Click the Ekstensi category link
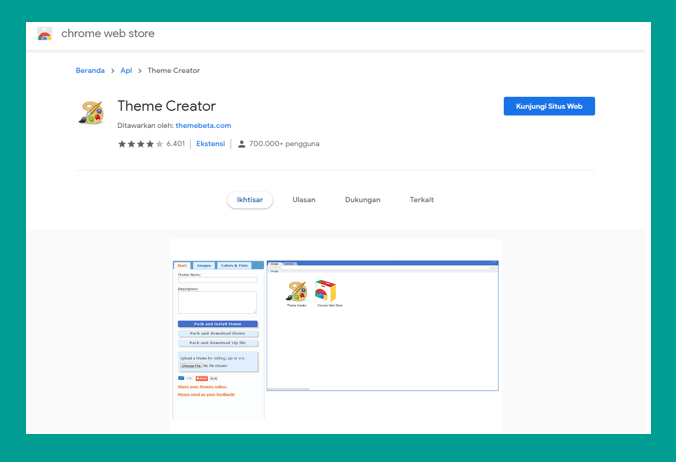Viewport: 676px width, 462px height. click(210, 144)
